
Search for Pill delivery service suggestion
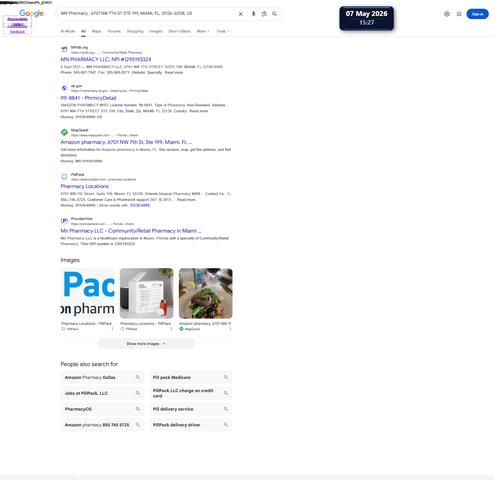[x=190, y=409]
